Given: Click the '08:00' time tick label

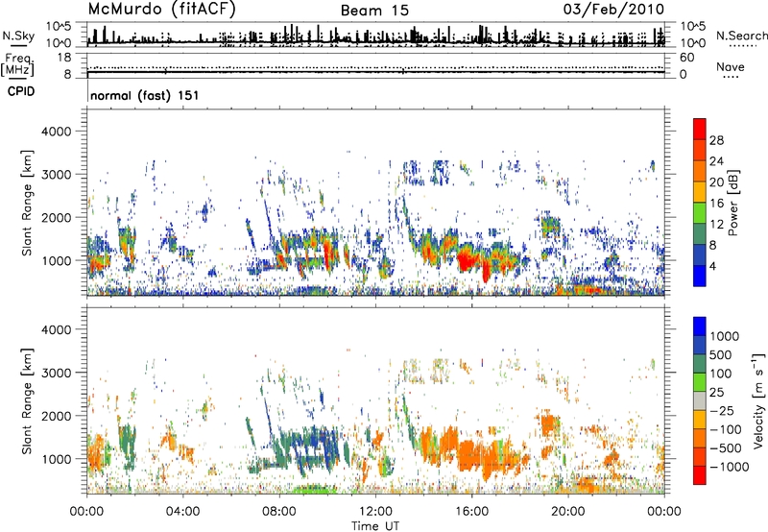Looking at the screenshot, I should [279, 512].
